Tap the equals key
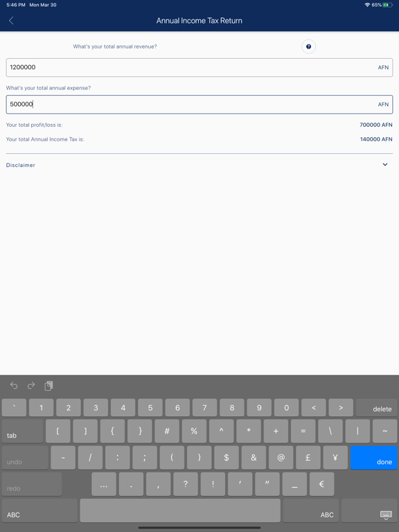This screenshot has height=532, width=399. (x=303, y=431)
